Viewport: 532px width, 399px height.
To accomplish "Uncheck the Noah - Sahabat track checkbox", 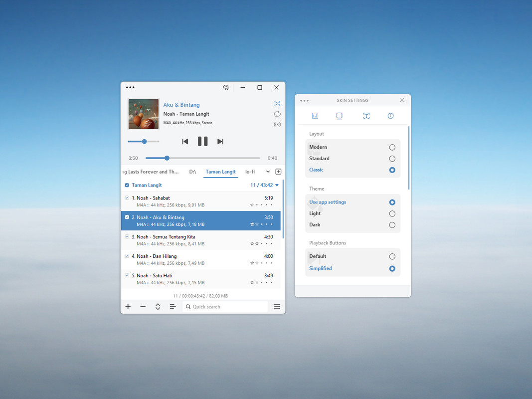I will 127,198.
